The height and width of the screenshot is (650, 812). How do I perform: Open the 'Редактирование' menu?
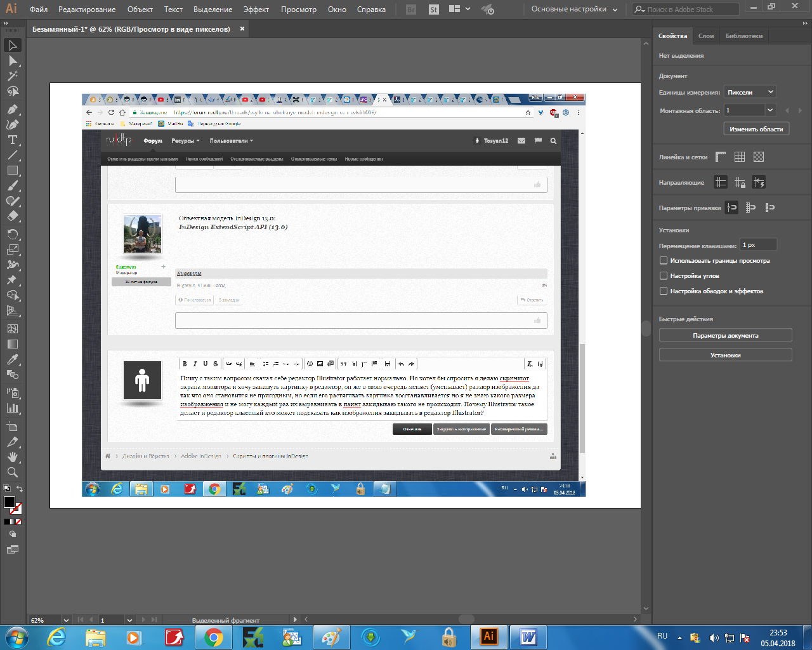87,10
